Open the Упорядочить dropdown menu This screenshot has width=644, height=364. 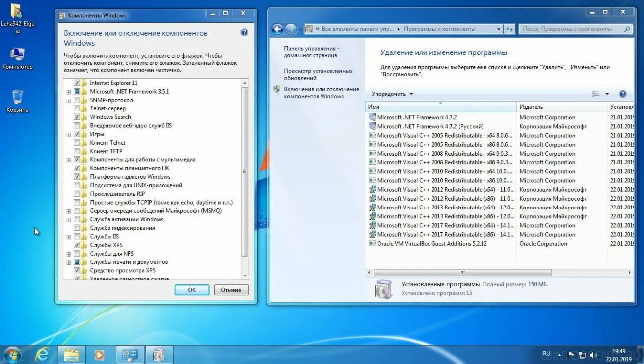click(x=392, y=94)
